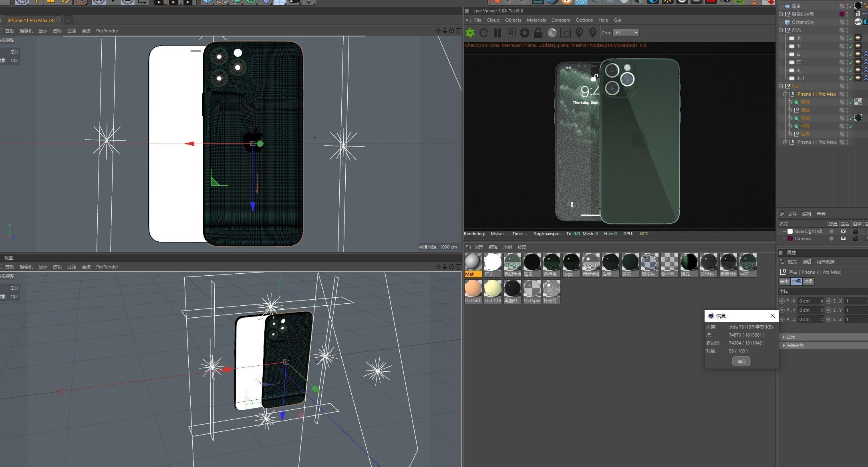Expand the 液晶 null node

789,110
